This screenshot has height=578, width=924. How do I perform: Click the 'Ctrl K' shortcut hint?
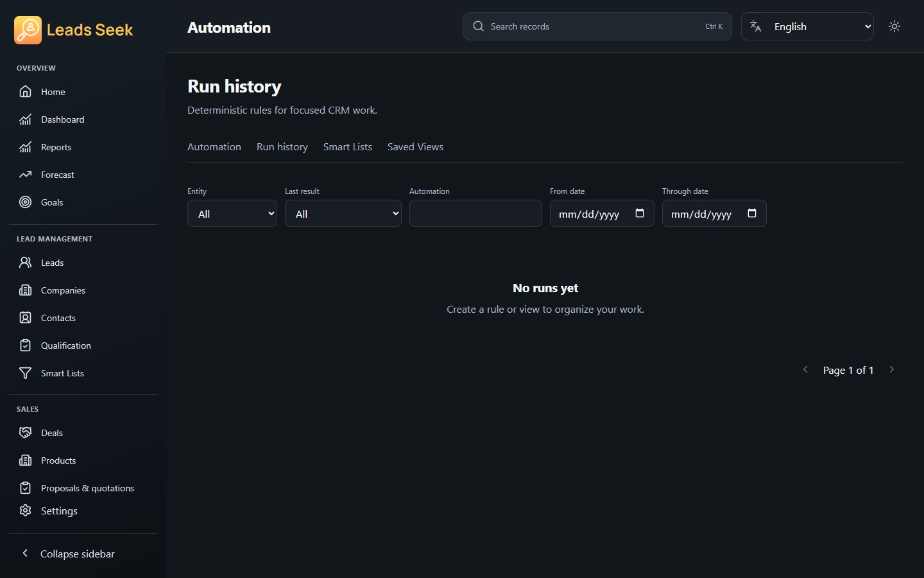pyautogui.click(x=714, y=26)
